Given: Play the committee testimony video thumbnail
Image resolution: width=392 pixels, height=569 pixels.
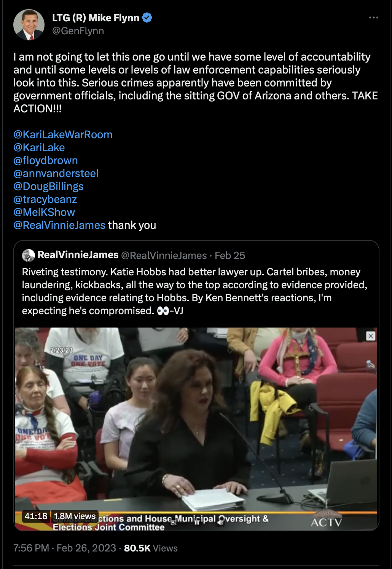Looking at the screenshot, I should click(196, 428).
